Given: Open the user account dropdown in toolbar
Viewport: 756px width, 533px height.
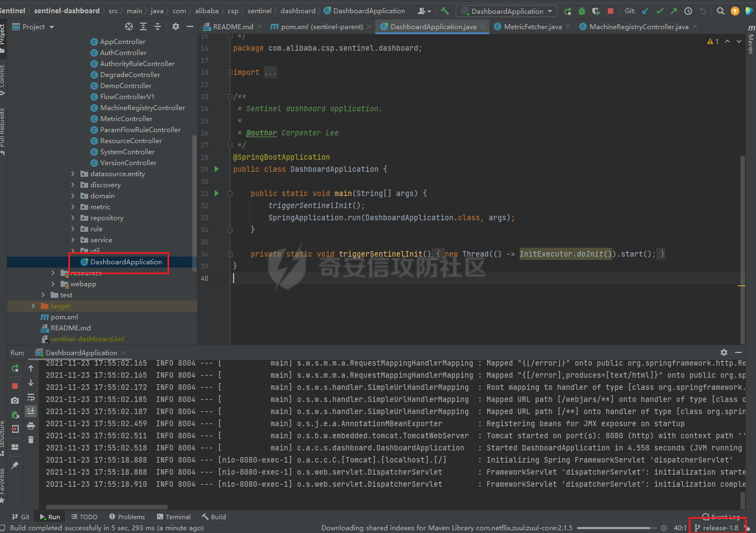Looking at the screenshot, I should coord(424,11).
